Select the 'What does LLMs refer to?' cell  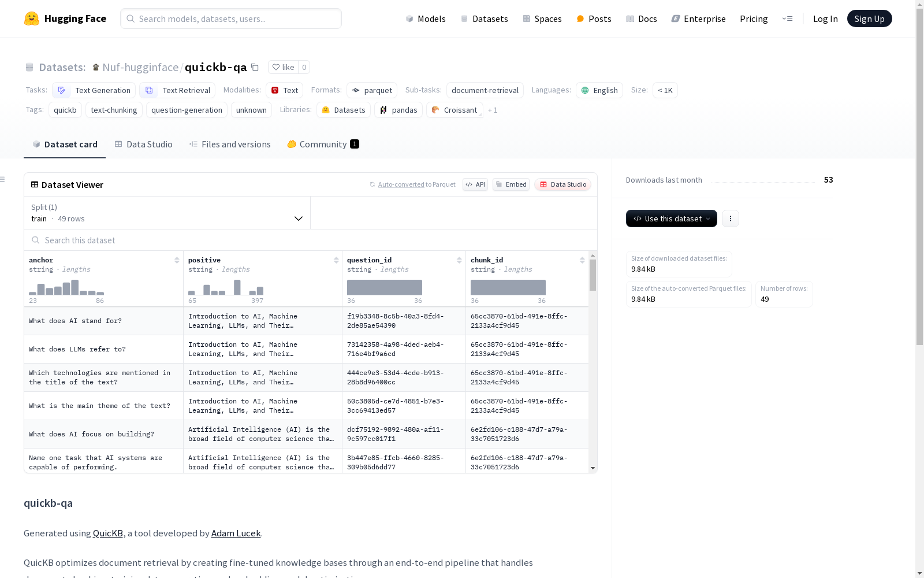[104, 349]
